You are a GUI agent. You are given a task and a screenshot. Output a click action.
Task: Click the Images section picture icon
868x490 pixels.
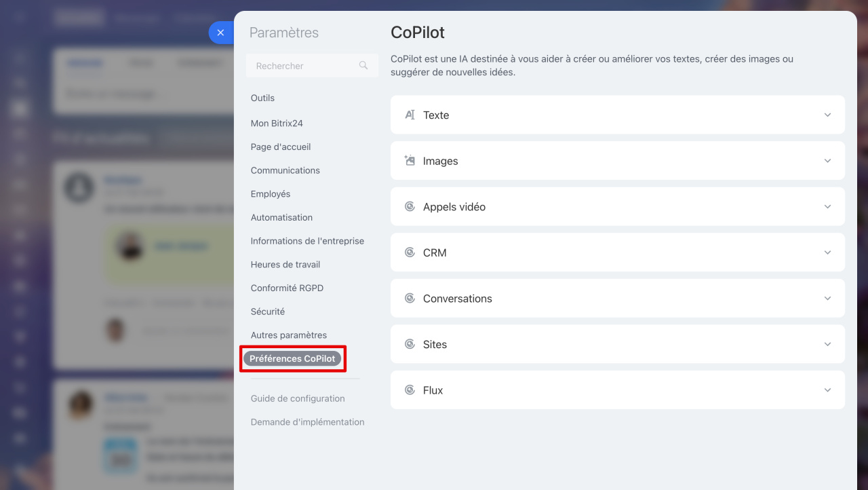410,161
